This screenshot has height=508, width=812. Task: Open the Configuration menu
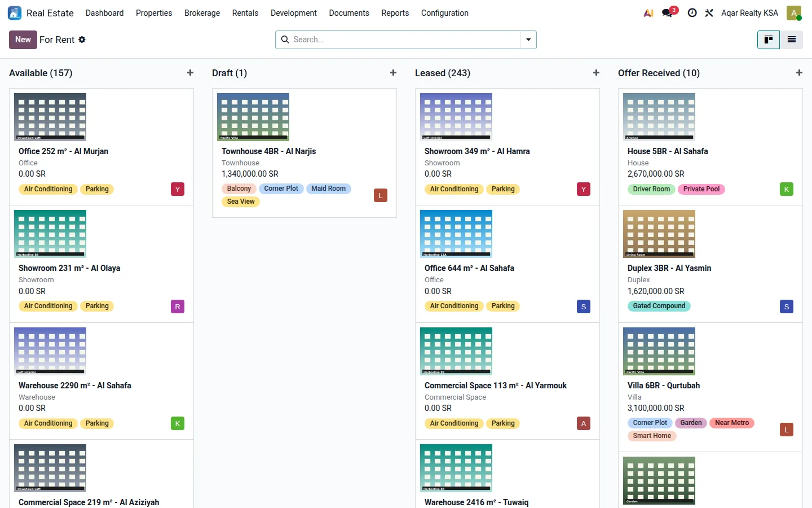pos(445,13)
